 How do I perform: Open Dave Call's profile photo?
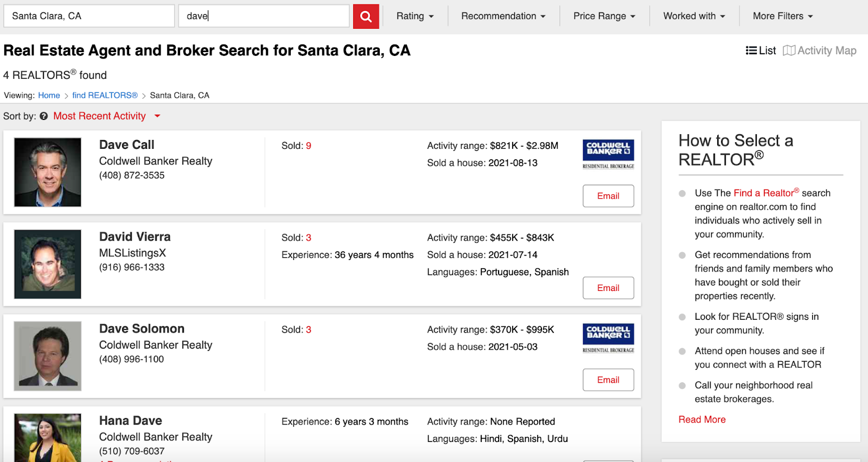click(48, 172)
